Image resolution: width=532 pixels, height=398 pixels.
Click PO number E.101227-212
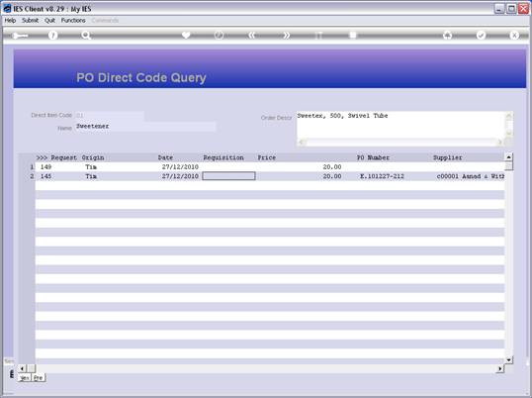(382, 176)
